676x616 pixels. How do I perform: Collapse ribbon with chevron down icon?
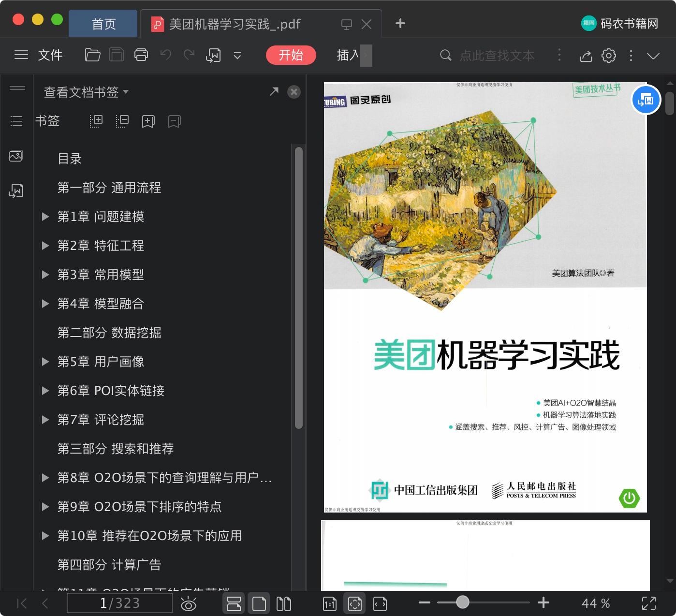click(653, 56)
